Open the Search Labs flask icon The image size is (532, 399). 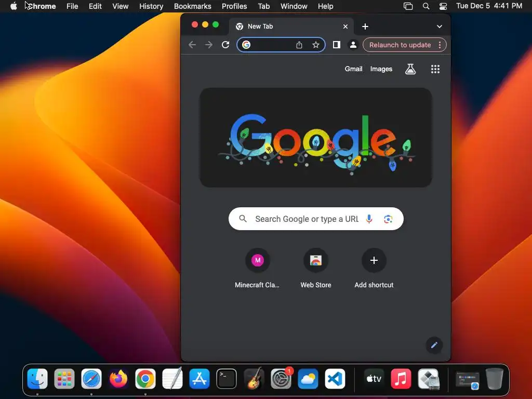pyautogui.click(x=410, y=69)
